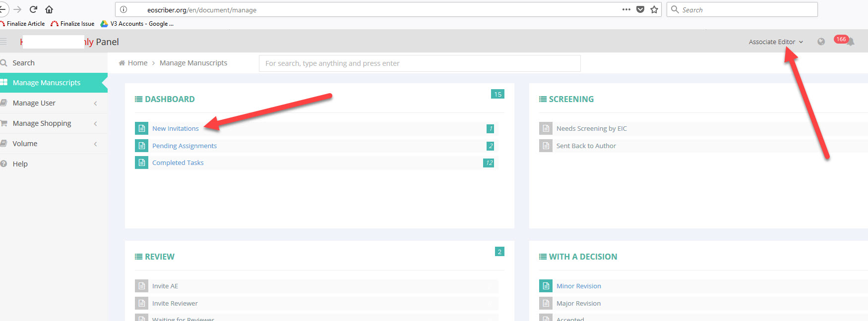Click the SCREENING section heading
This screenshot has width=868, height=321.
click(x=571, y=99)
